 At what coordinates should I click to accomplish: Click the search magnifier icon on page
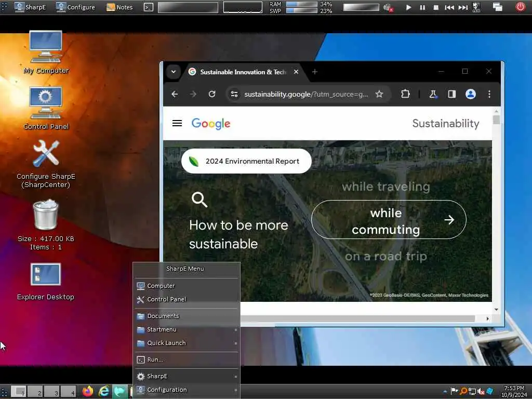(199, 199)
